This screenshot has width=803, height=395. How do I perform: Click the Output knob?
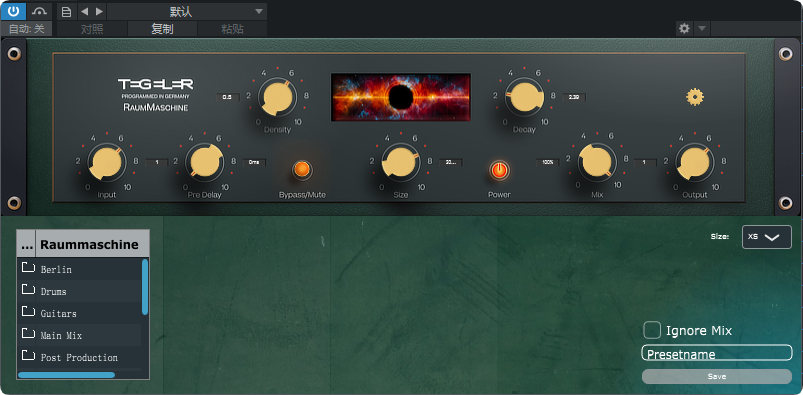pos(695,162)
